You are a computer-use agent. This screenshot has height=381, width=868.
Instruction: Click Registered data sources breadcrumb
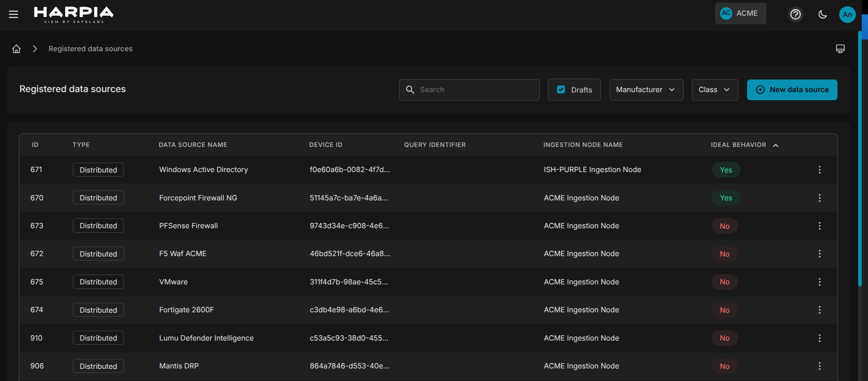pyautogui.click(x=90, y=49)
